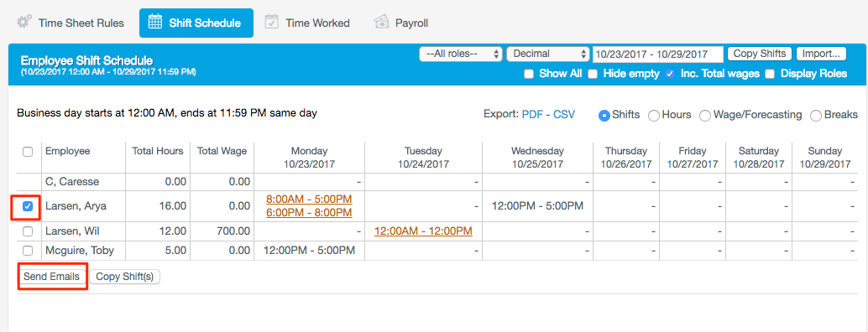
Task: Click the Time Sheet Rules gear icon
Action: [x=24, y=23]
